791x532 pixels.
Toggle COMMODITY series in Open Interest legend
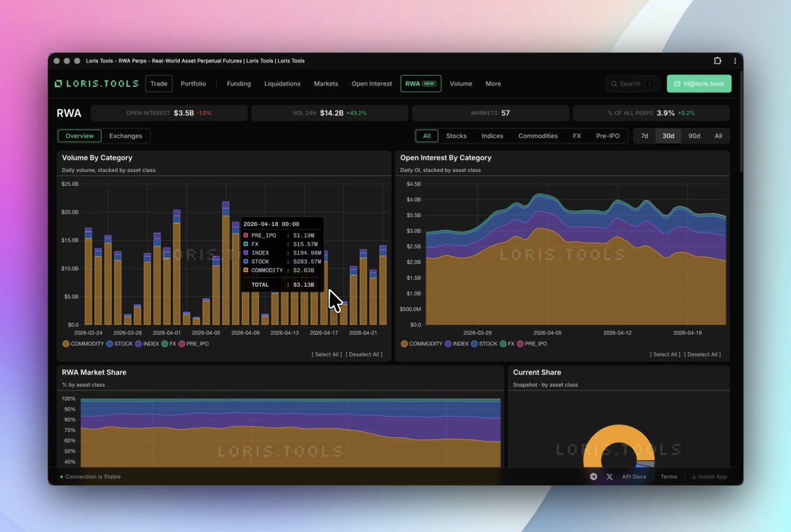[422, 344]
